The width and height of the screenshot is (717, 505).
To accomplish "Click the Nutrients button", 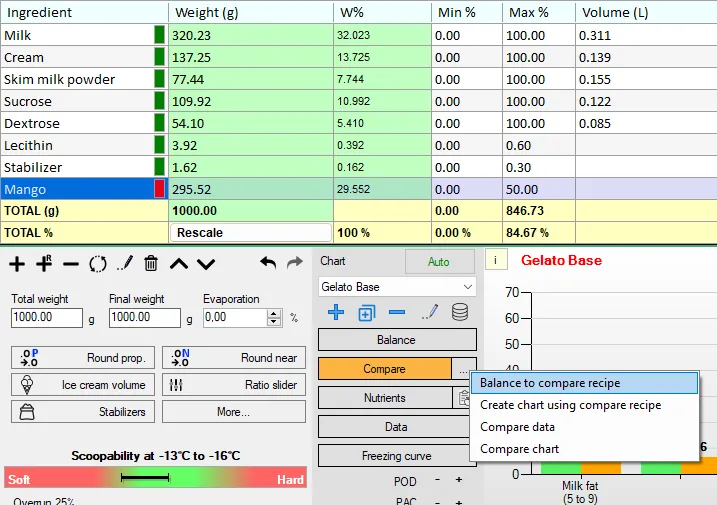I will pyautogui.click(x=385, y=398).
